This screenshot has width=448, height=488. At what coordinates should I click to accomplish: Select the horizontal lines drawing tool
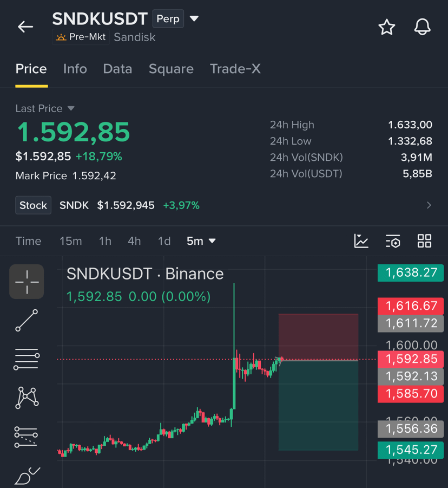(27, 359)
